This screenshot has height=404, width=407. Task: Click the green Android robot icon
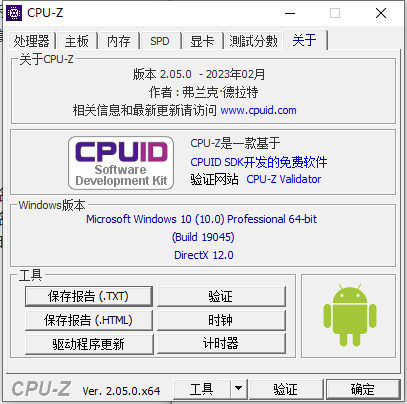(x=350, y=315)
